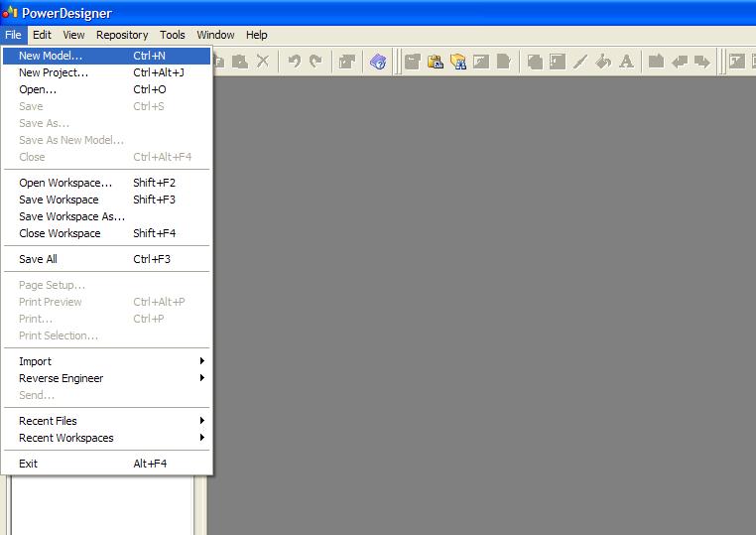Close the open File menu
The image size is (756, 535).
(13, 35)
